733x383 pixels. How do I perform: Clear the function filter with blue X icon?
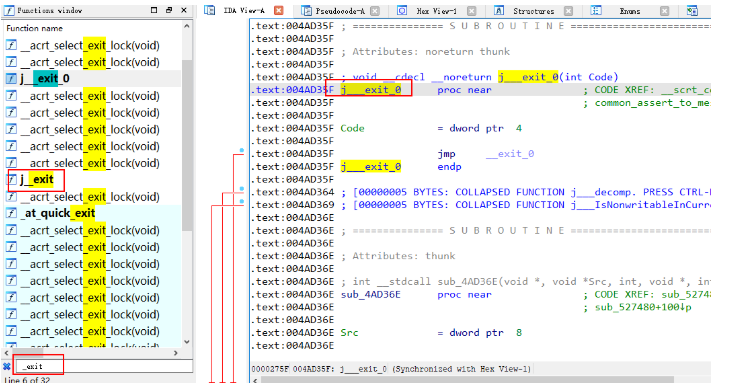[x=7, y=367]
